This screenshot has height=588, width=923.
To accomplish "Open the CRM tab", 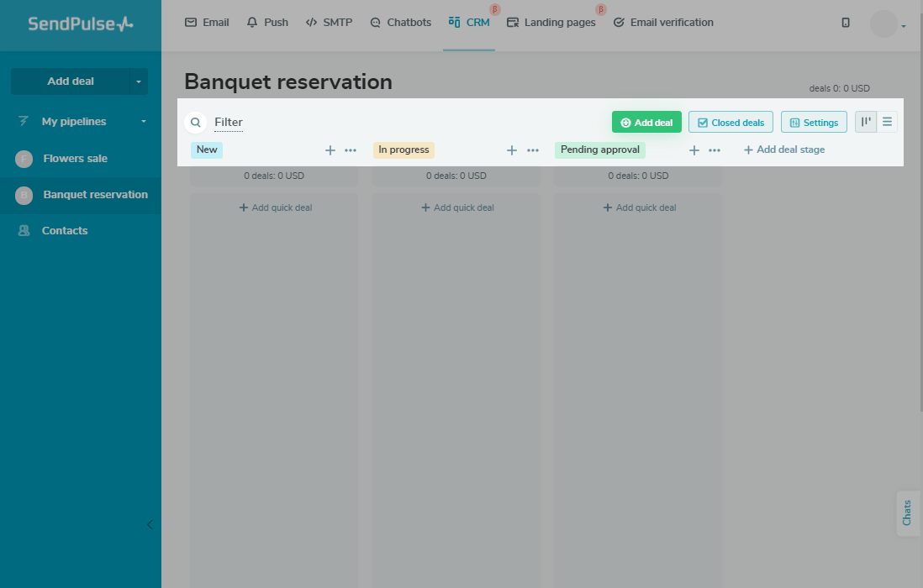I will 469,23.
